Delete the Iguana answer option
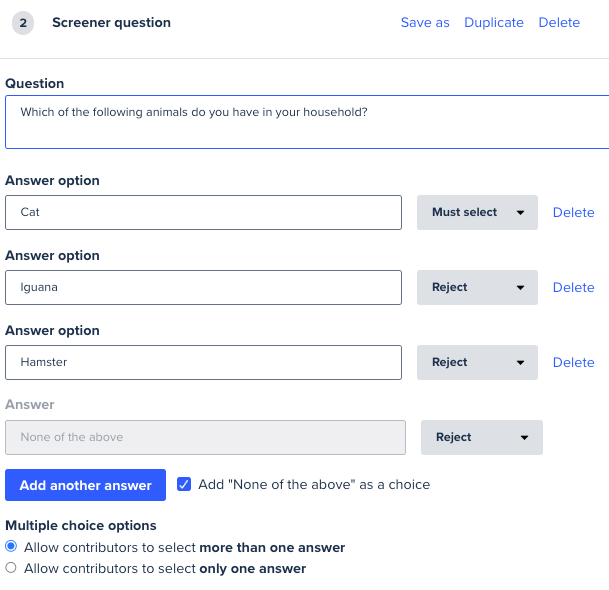 coord(573,287)
